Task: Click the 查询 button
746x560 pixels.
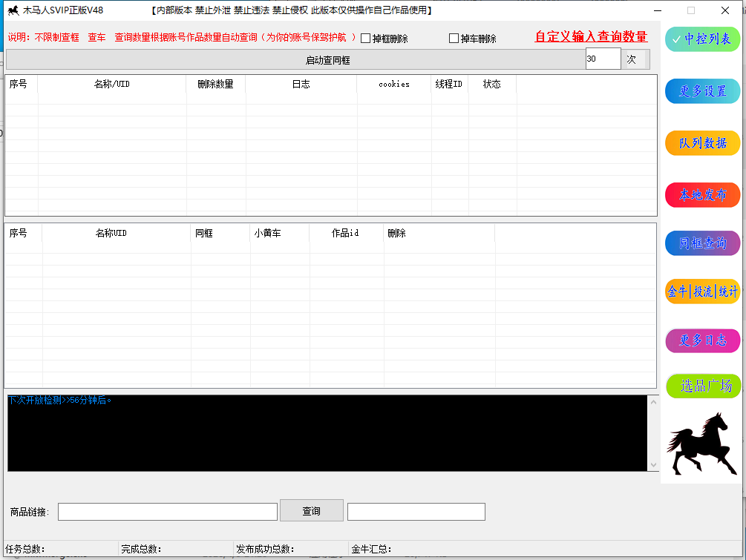Action: pos(312,510)
